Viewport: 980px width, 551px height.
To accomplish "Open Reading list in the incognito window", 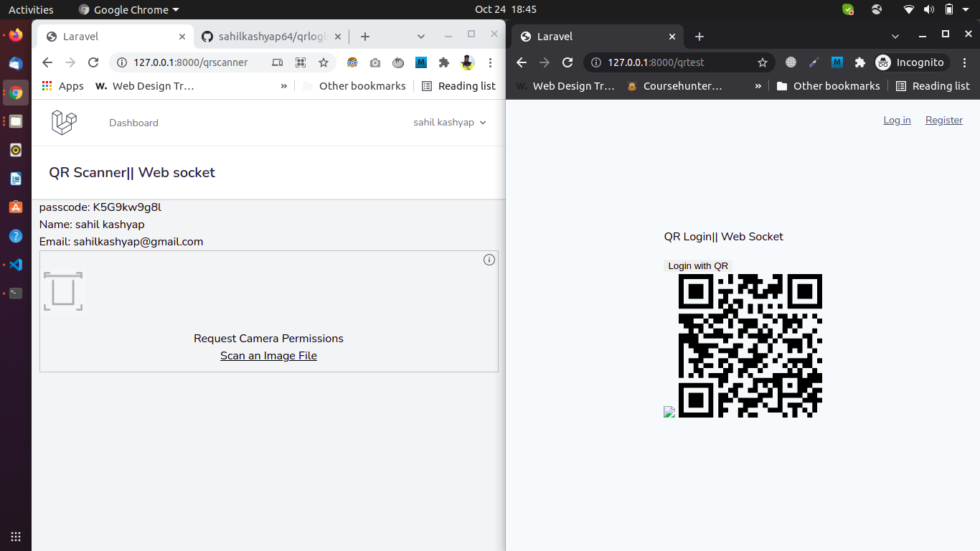I will [933, 86].
